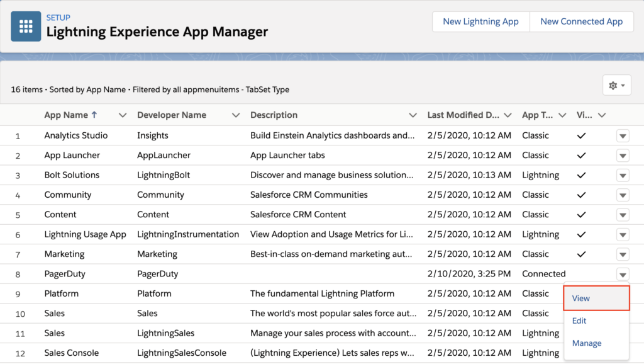Open row actions for Analytics Studio
The image size is (644, 364).
pyautogui.click(x=623, y=135)
